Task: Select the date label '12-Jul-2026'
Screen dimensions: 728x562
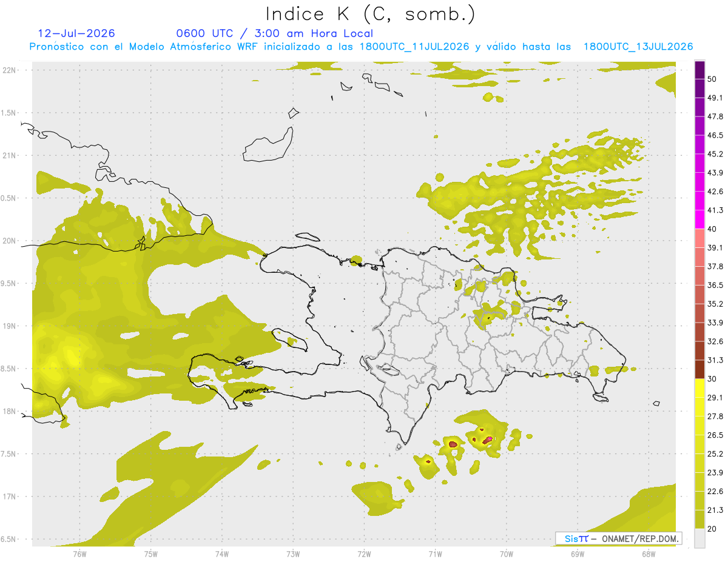Action: pos(76,33)
